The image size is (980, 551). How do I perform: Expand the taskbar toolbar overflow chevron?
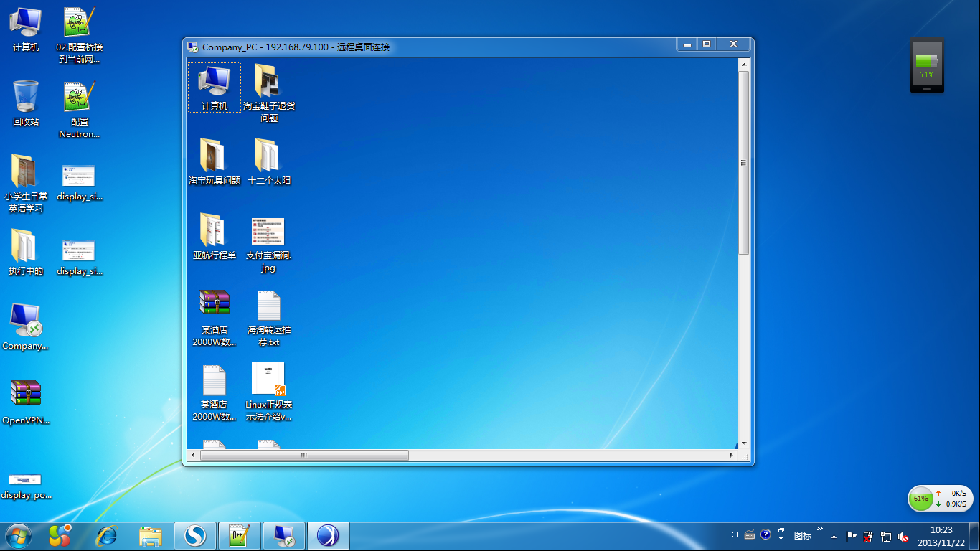click(820, 529)
